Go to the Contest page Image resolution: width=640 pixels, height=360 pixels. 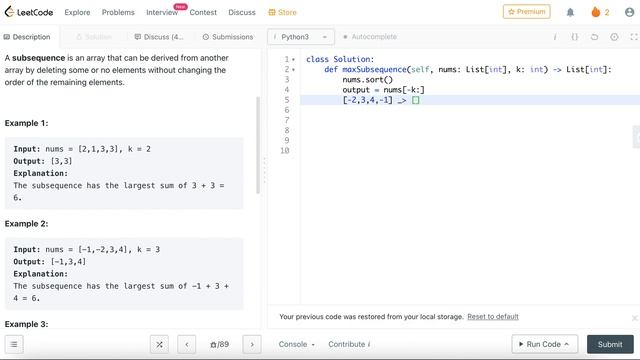pyautogui.click(x=203, y=12)
